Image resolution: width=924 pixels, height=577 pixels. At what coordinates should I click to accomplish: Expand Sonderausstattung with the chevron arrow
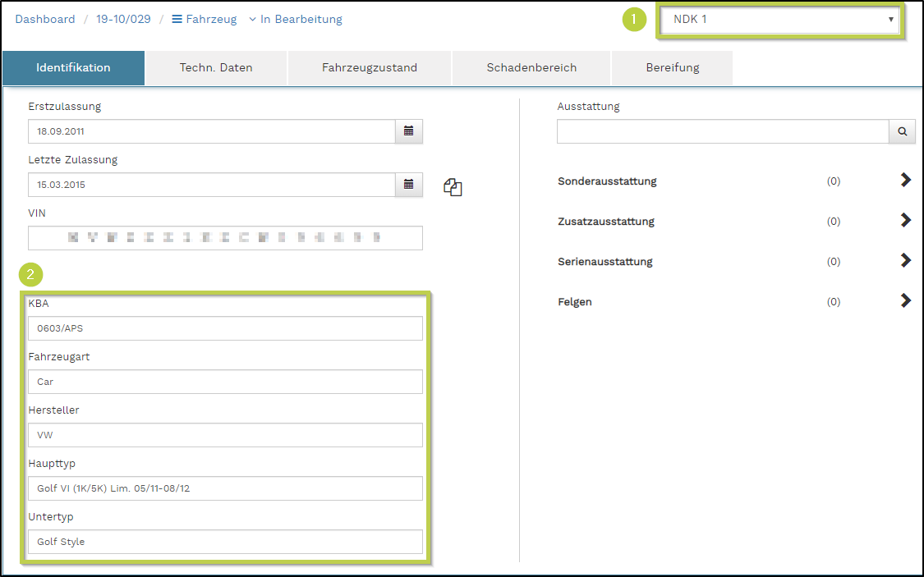(x=905, y=181)
